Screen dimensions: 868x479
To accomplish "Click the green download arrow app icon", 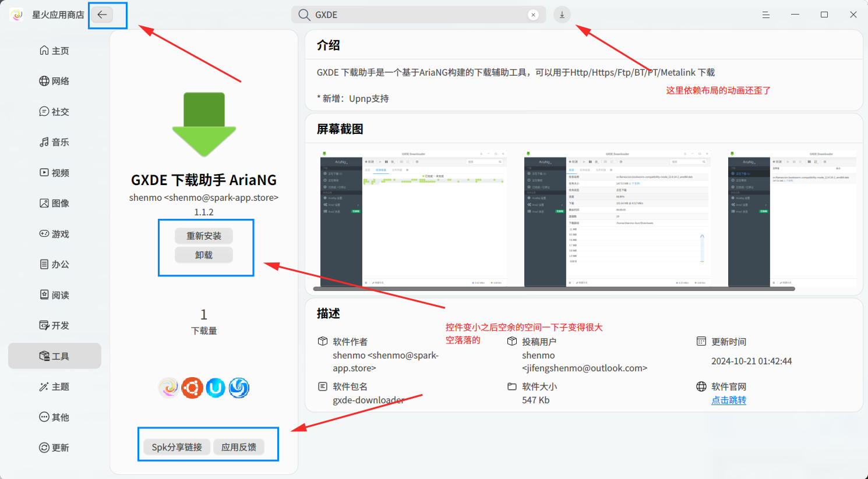I will 204,124.
